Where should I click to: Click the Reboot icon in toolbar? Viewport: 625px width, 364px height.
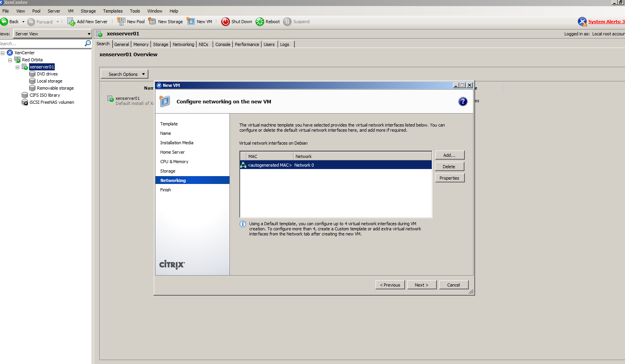point(260,22)
